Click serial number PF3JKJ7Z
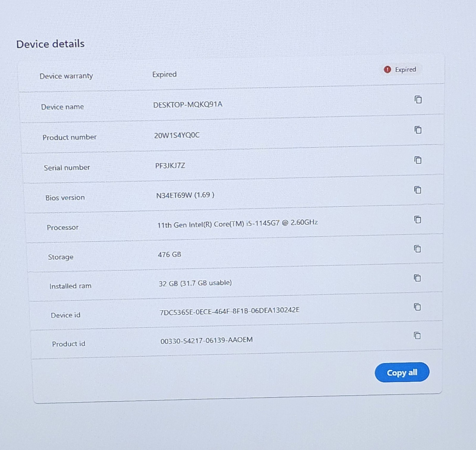The height and width of the screenshot is (450, 476). [x=170, y=166]
